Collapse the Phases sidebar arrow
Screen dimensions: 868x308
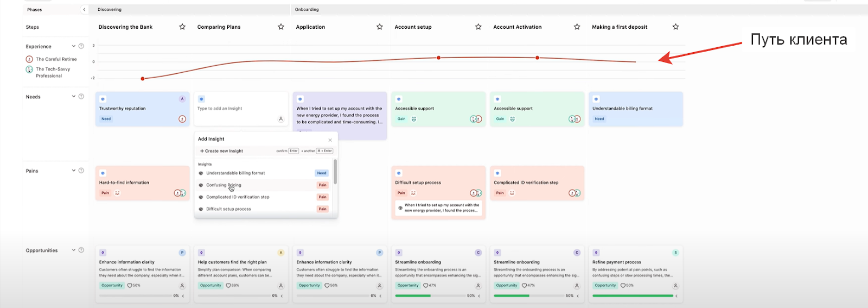coord(84,10)
